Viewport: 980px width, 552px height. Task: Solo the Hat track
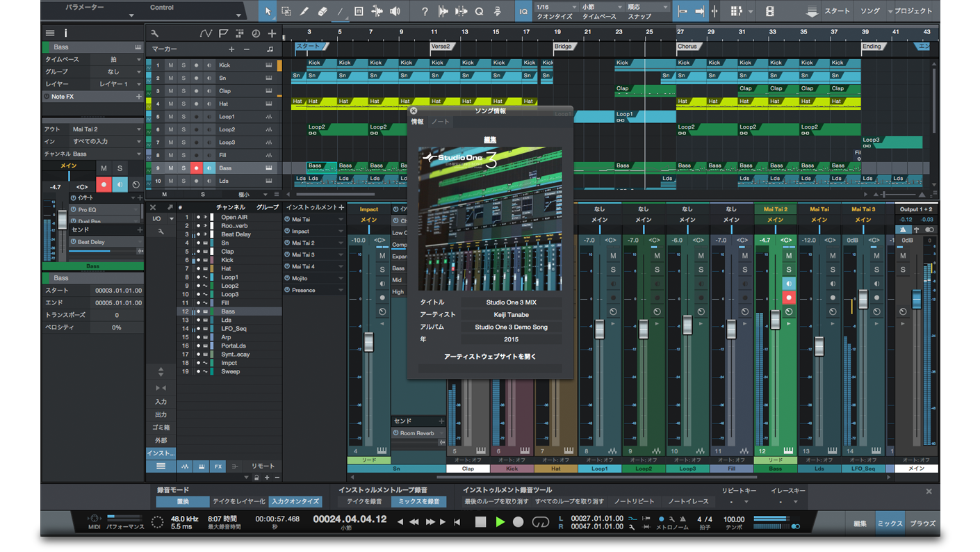pos(183,104)
